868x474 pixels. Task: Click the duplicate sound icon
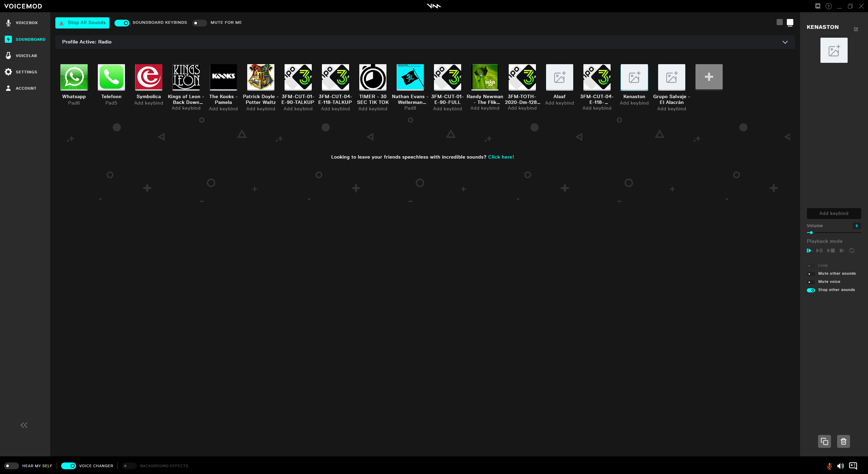[824, 441]
